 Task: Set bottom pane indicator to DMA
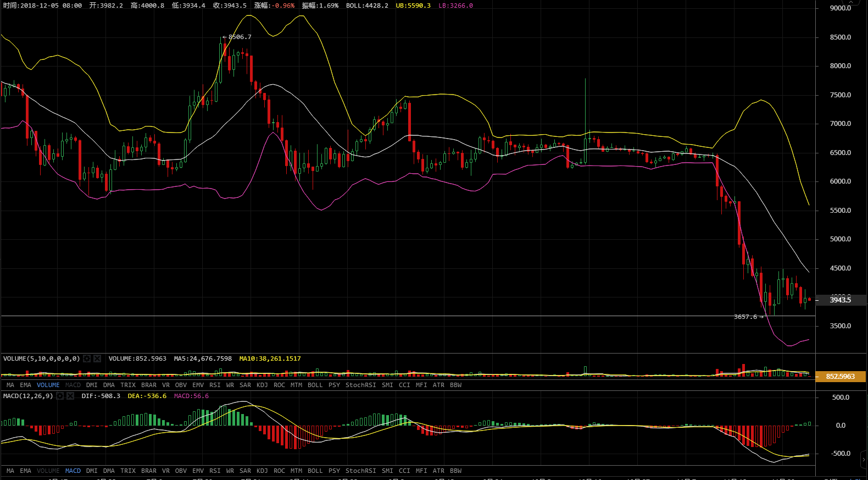(x=109, y=471)
